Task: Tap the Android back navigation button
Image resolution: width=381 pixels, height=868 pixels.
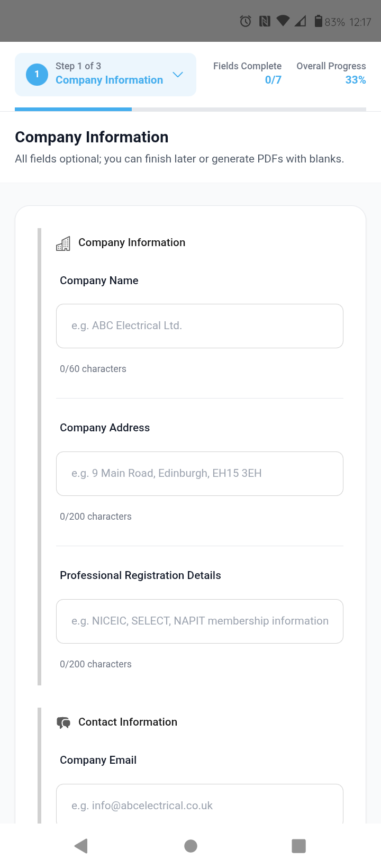Action: pyautogui.click(x=81, y=846)
